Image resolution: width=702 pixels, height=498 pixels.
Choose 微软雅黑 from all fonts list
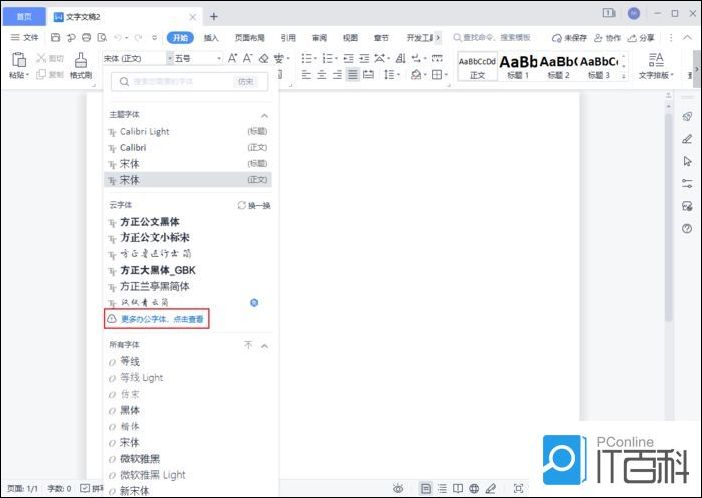[x=140, y=459]
